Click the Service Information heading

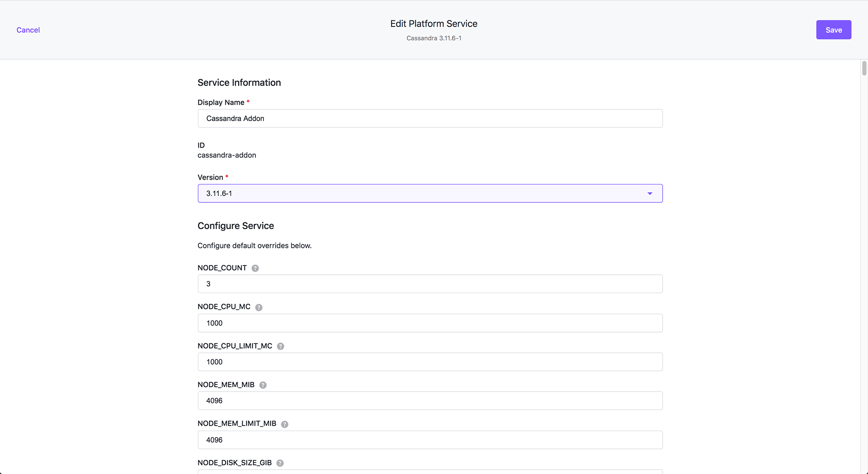point(239,82)
